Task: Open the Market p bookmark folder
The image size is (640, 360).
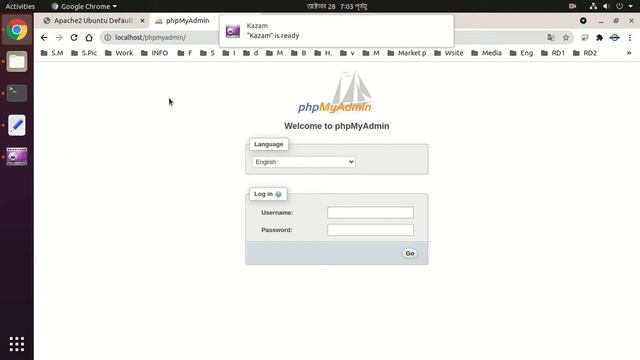Action: (407, 53)
